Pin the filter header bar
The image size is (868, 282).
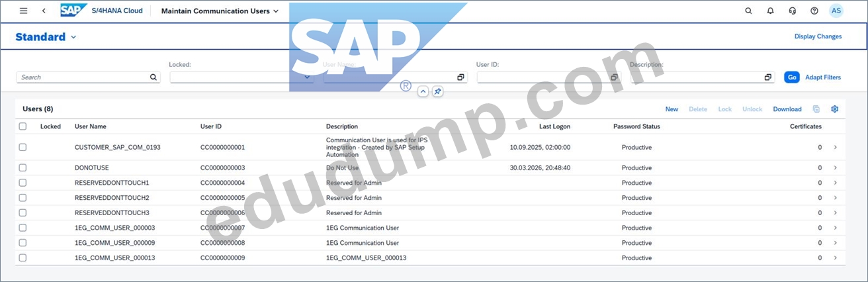(x=437, y=91)
